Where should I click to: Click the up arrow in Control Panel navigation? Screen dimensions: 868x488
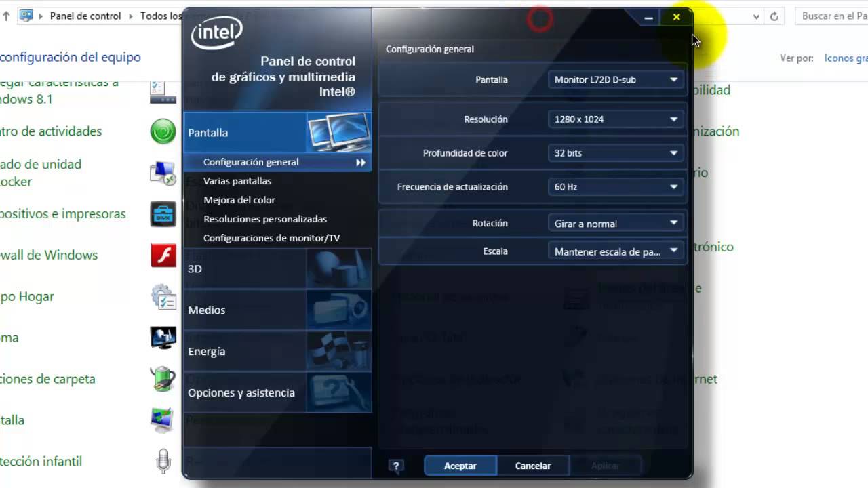7,16
